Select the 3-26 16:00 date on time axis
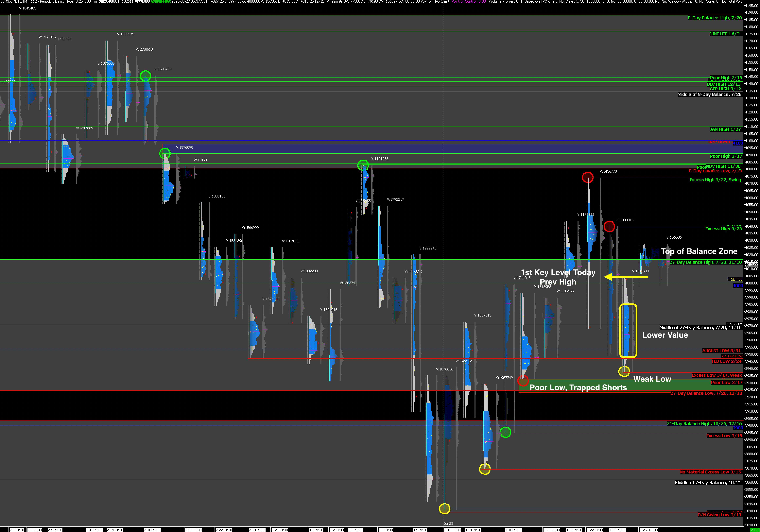Screen dimensions: 760x532 [649, 530]
